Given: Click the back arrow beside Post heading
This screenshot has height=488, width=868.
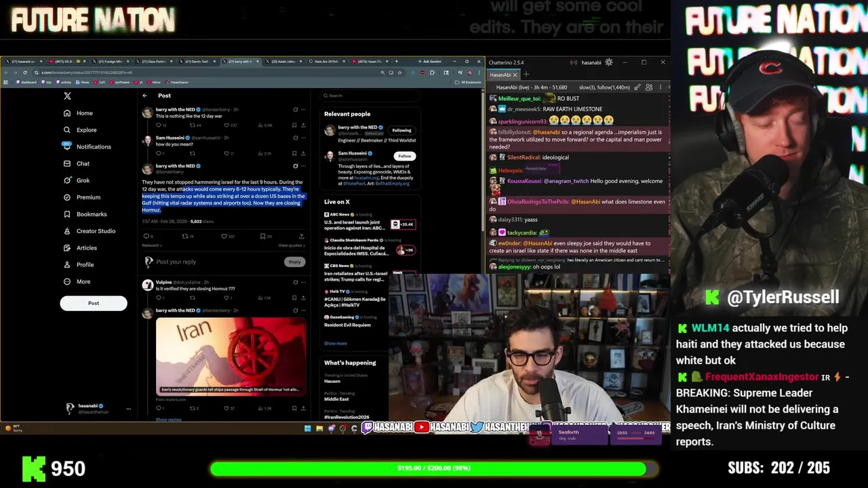Looking at the screenshot, I should 144,96.
